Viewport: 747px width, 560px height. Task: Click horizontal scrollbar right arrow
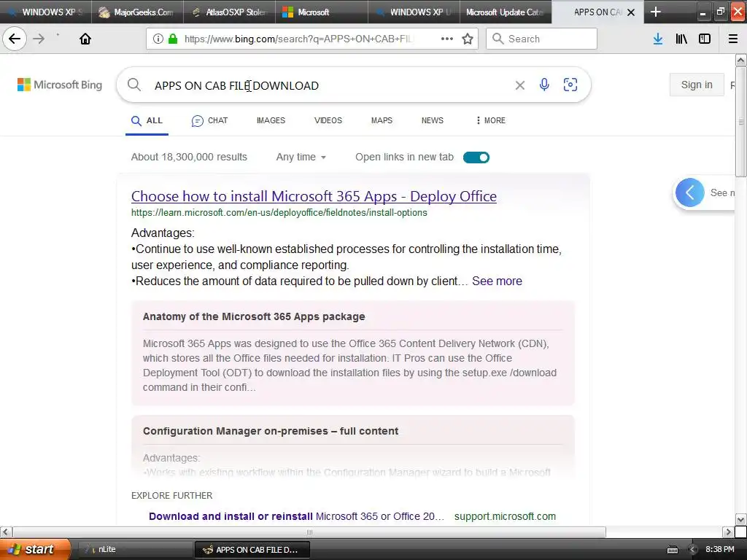(728, 532)
